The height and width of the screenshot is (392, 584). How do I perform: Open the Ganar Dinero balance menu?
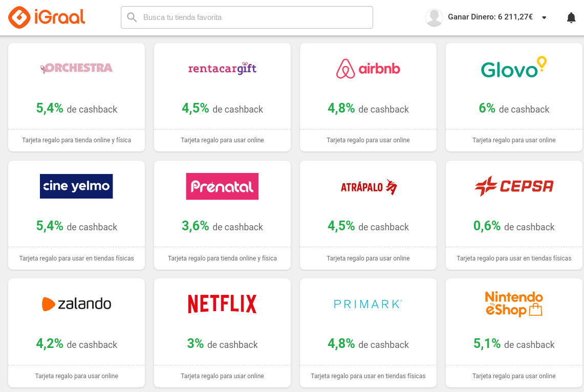[x=490, y=17]
